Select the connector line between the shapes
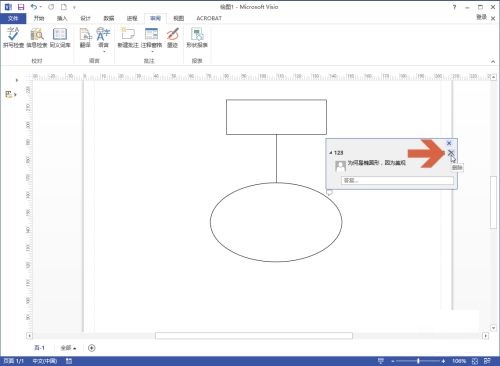The image size is (500, 366). coord(276,159)
